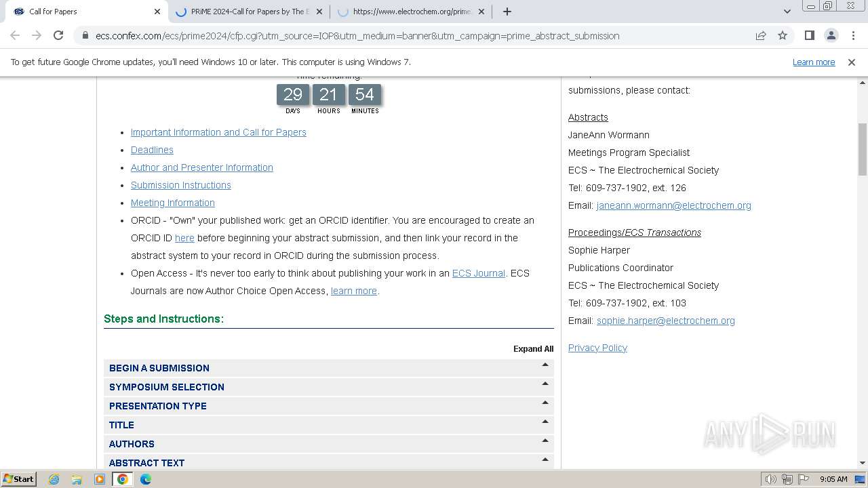868x488 pixels.
Task: Open Meeting Information link
Action: point(173,203)
